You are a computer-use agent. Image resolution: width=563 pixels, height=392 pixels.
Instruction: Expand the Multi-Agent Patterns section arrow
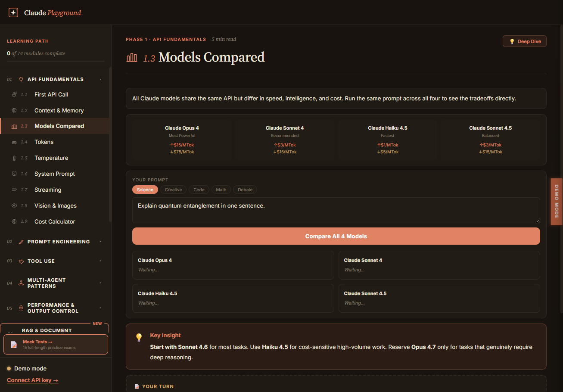tap(100, 283)
